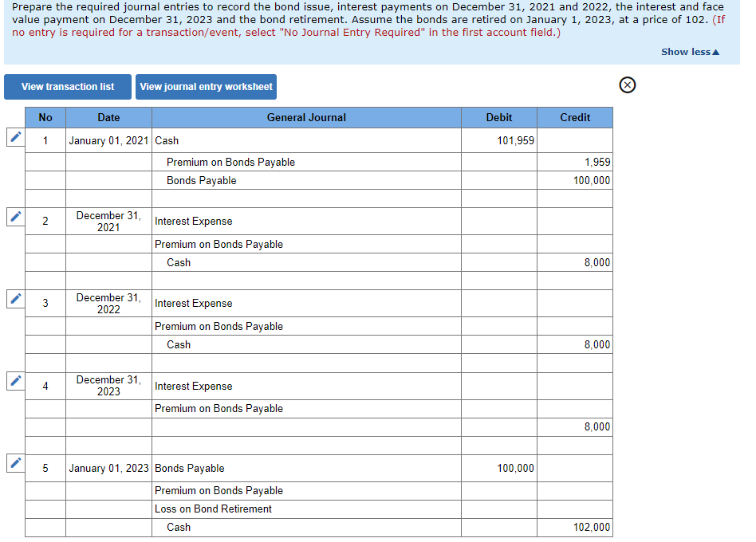The image size is (756, 542).
Task: Click the Debit column header
Action: 499,117
